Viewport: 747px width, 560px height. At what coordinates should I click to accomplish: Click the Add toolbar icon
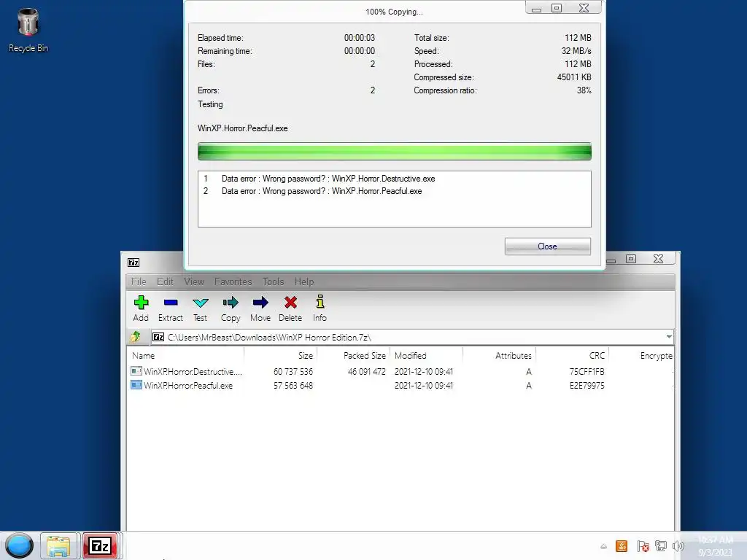click(141, 308)
